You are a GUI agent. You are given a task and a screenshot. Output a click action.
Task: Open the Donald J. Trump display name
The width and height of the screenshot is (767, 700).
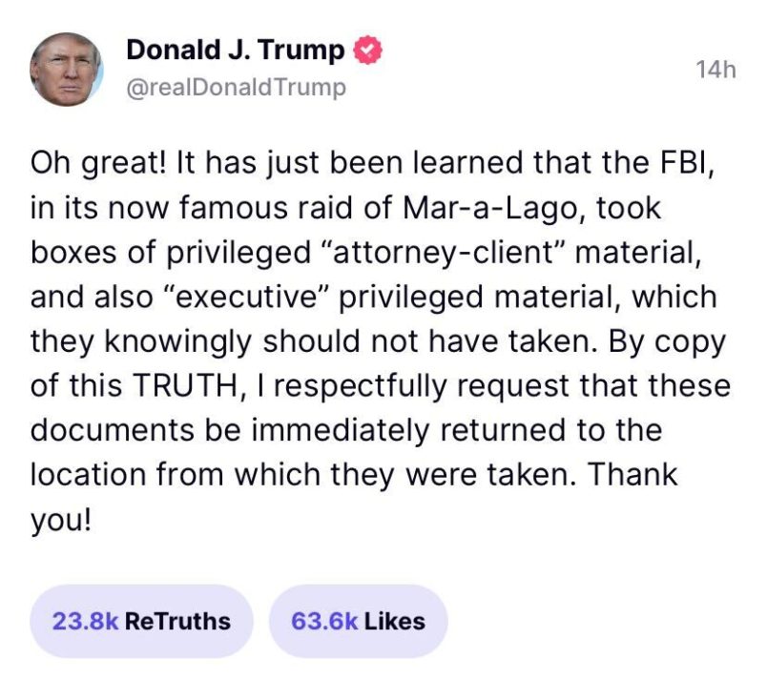[x=236, y=51]
